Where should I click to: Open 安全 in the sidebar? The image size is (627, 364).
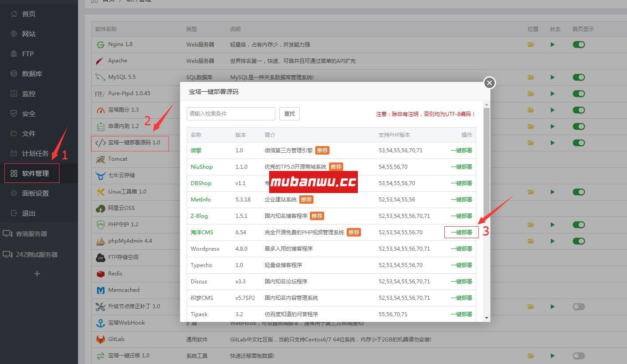(28, 113)
